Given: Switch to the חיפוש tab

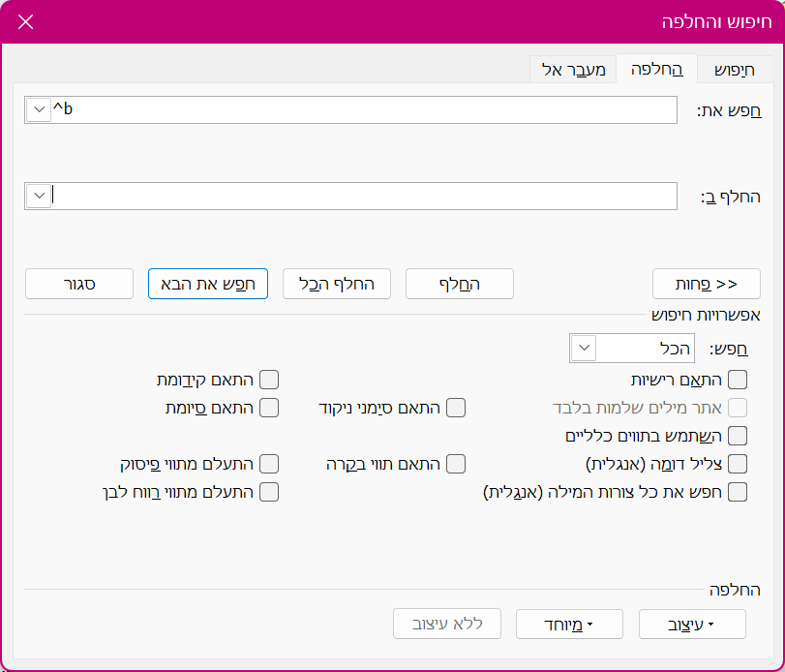Looking at the screenshot, I should [734, 70].
